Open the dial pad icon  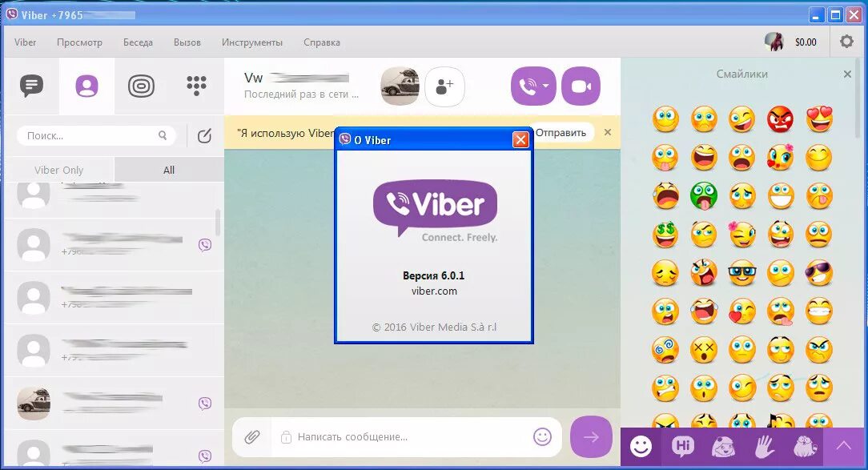[x=196, y=86]
